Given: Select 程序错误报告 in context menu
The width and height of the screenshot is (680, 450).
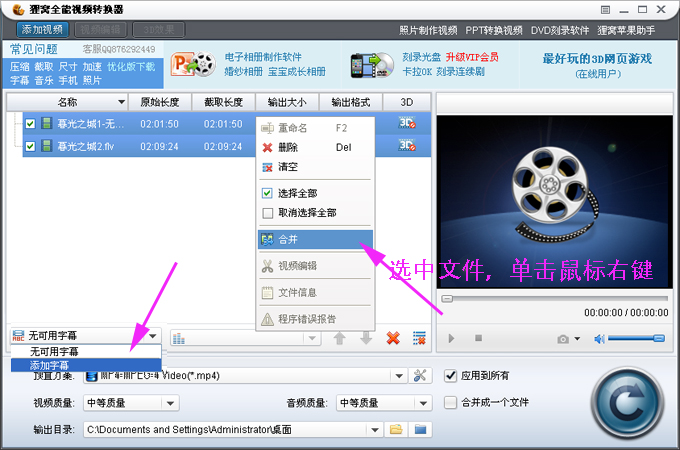Looking at the screenshot, I should click(x=315, y=319).
